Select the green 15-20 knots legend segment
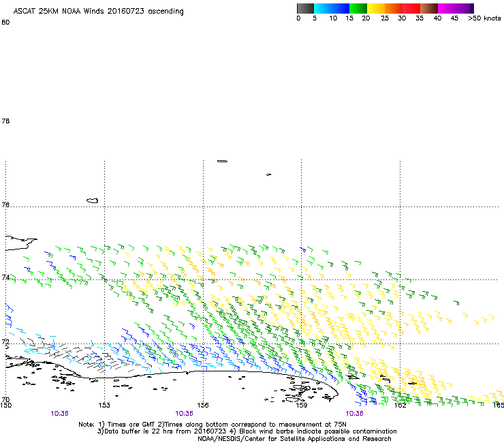This screenshot has width=504, height=443. click(358, 8)
